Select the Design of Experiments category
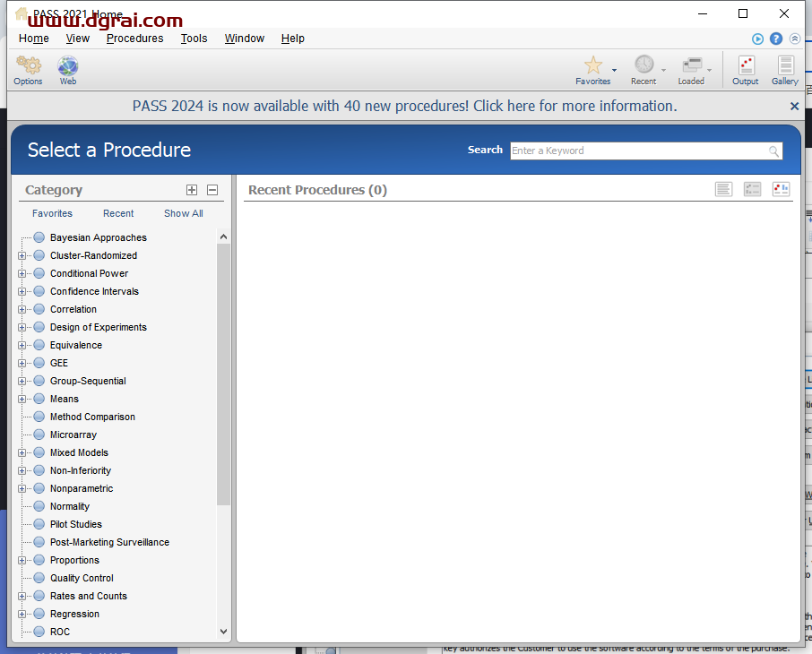Viewport: 812px width, 654px height. pyautogui.click(x=98, y=327)
